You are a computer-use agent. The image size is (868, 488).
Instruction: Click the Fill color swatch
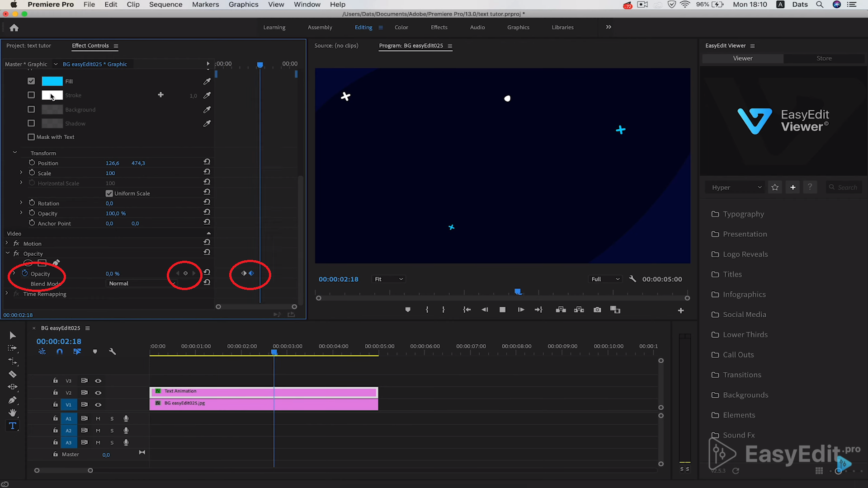tap(52, 81)
